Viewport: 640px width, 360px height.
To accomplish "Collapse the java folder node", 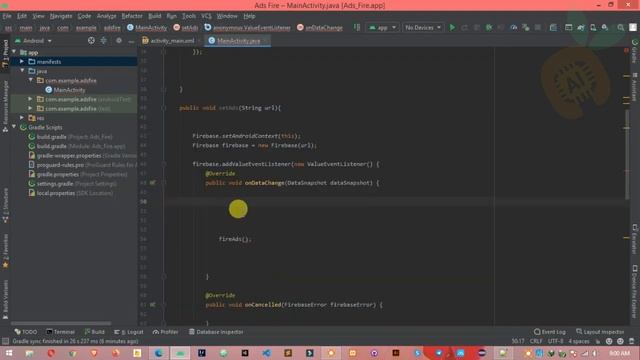I will pyautogui.click(x=22, y=71).
